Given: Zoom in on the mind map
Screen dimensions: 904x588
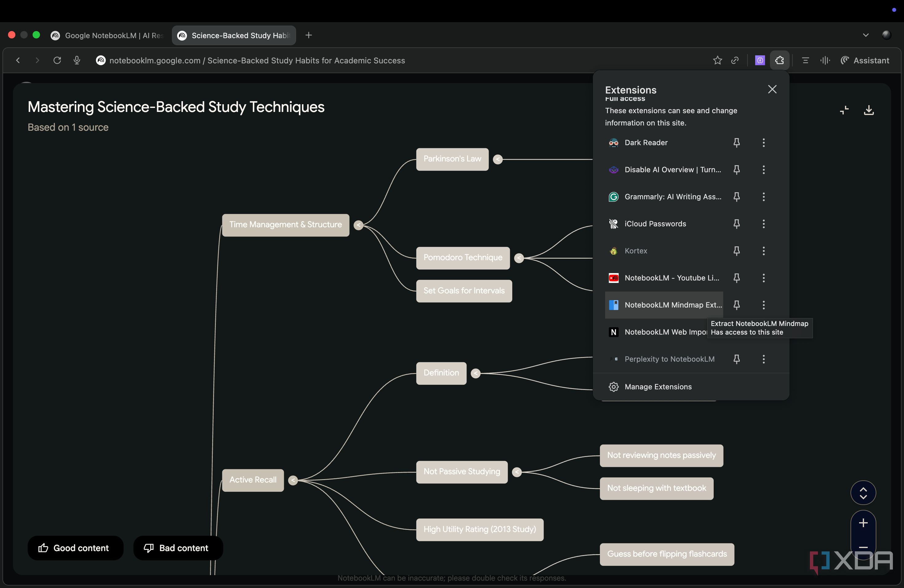Looking at the screenshot, I should [x=863, y=523].
